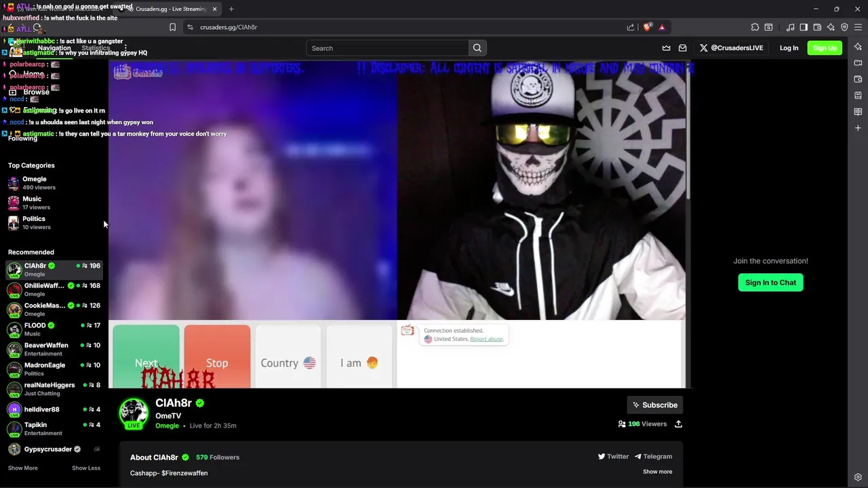Open CookieMas... recommended channel
Viewport: 868px width, 488px height.
pyautogui.click(x=54, y=309)
